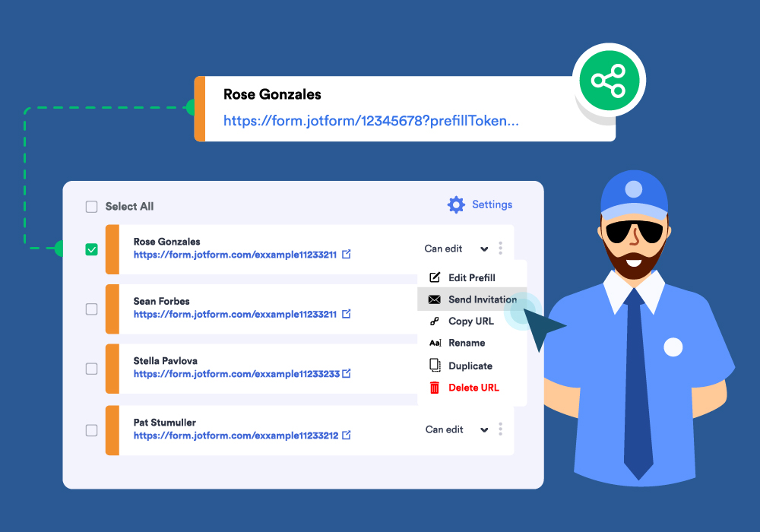Toggle the Select All checkbox
Screen dimensions: 760x532
pyautogui.click(x=92, y=207)
